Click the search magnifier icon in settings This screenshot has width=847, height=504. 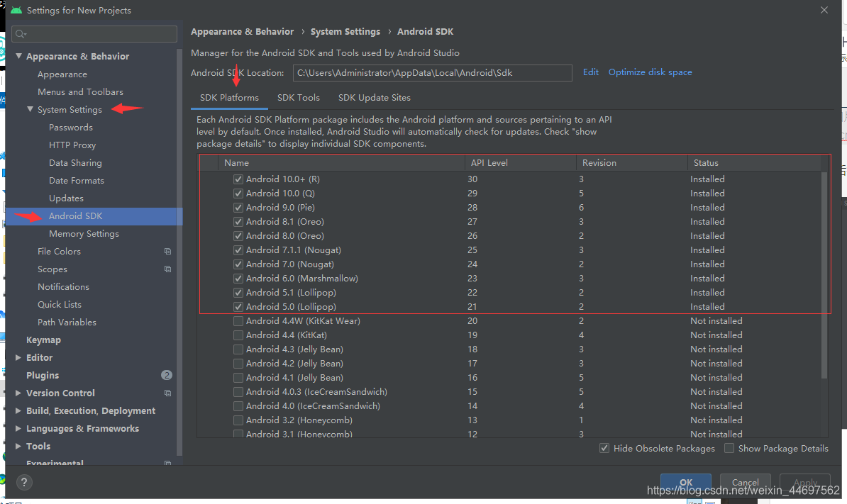pyautogui.click(x=21, y=34)
